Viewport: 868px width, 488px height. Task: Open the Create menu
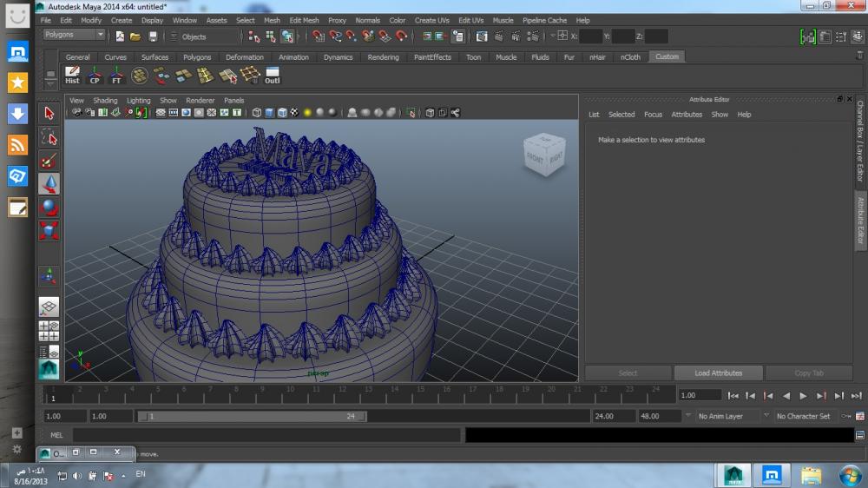pos(122,20)
